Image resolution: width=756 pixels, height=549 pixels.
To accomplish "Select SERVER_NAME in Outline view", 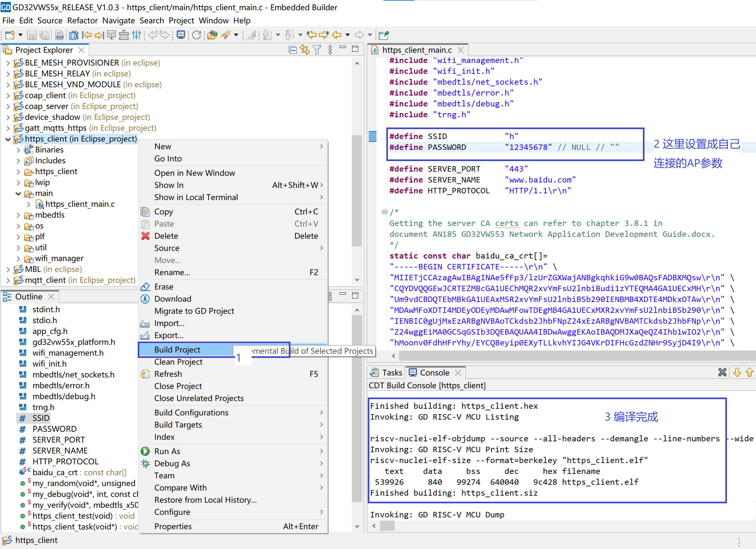I will (x=60, y=451).
